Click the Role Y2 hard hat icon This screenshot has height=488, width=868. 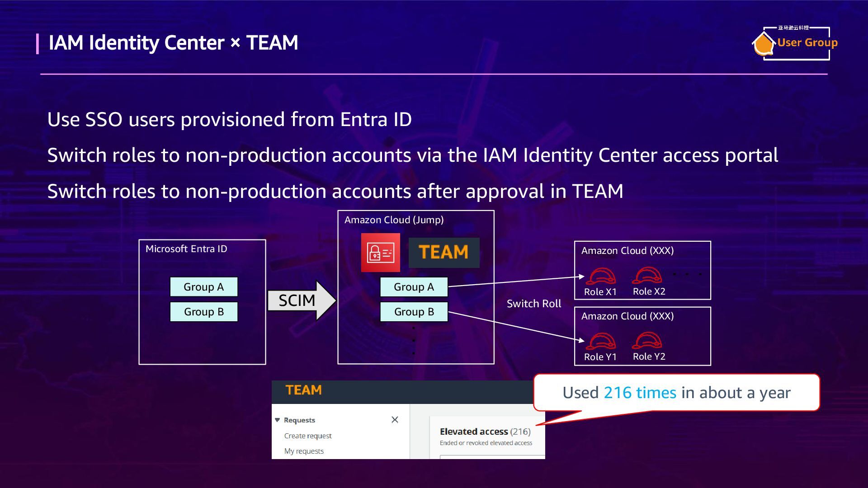tap(647, 340)
